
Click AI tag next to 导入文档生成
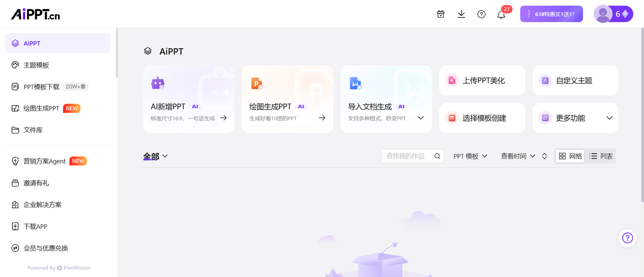[x=401, y=106]
